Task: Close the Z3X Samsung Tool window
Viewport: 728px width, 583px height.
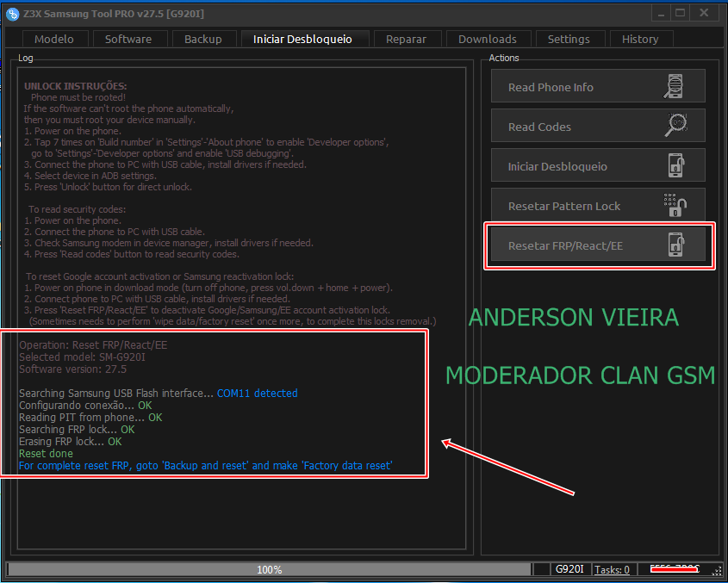Action: (705, 14)
